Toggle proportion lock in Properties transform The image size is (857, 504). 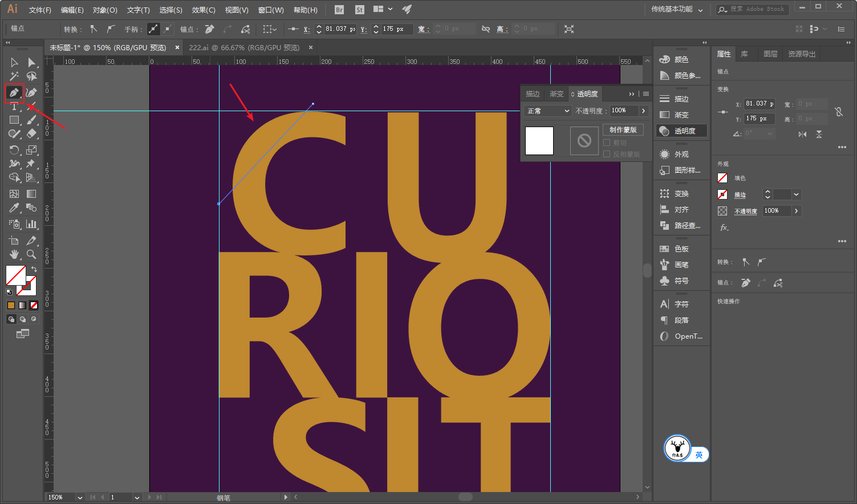(839, 112)
